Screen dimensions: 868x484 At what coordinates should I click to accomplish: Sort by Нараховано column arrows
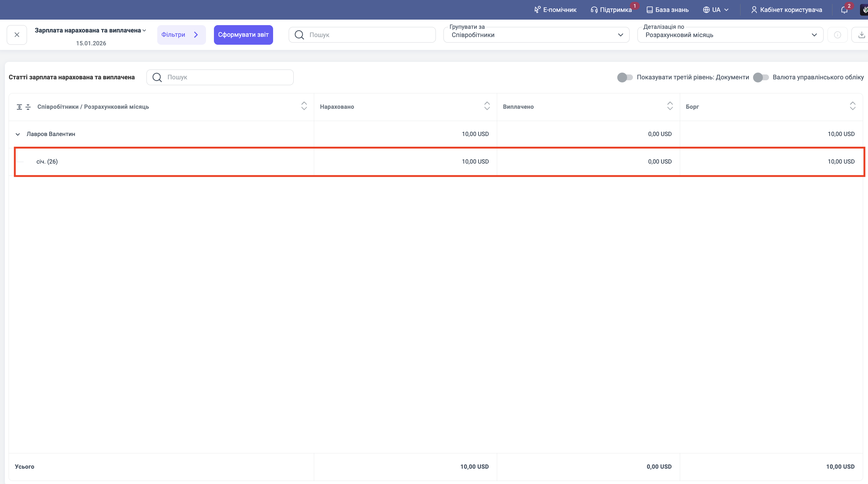487,106
